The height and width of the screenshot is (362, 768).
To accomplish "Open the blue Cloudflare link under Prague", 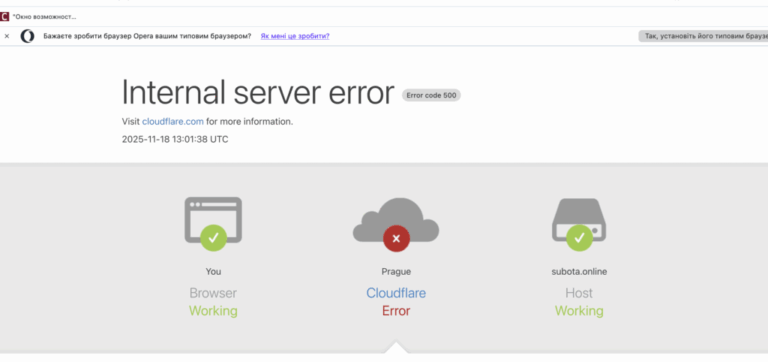I will (x=396, y=293).
